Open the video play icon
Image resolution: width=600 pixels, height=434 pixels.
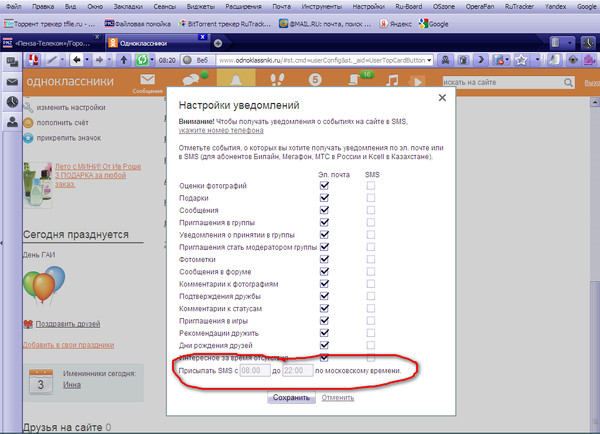click(x=417, y=82)
